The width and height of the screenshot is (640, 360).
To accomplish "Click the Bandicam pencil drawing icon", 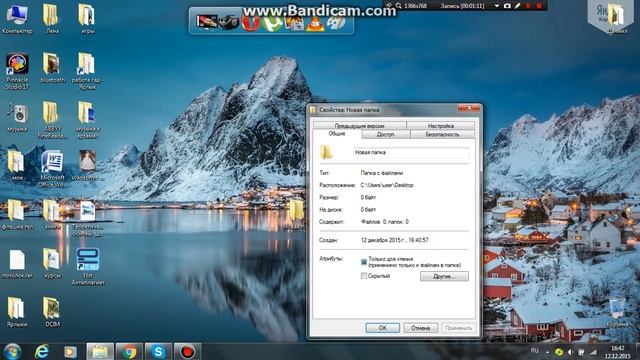I will click(x=518, y=6).
